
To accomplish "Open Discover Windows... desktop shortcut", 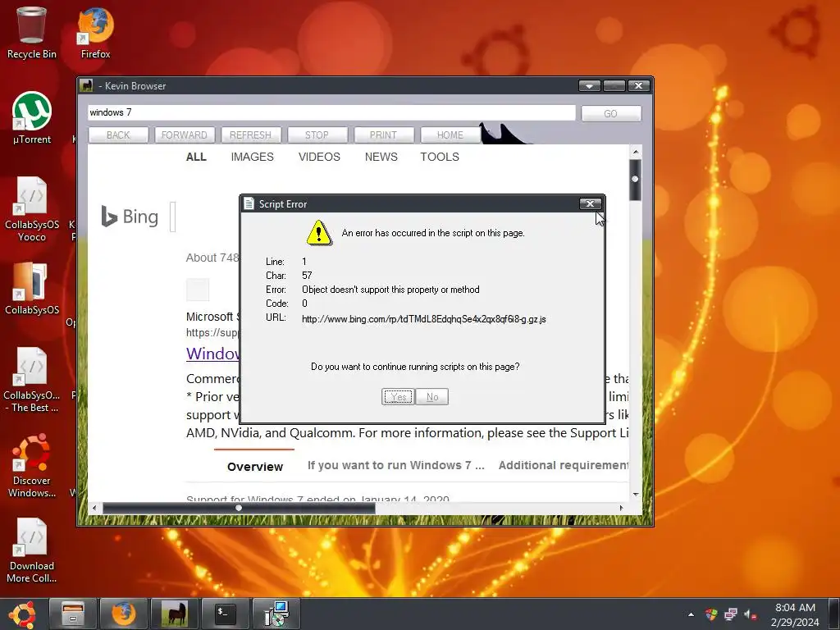I will 32,465.
